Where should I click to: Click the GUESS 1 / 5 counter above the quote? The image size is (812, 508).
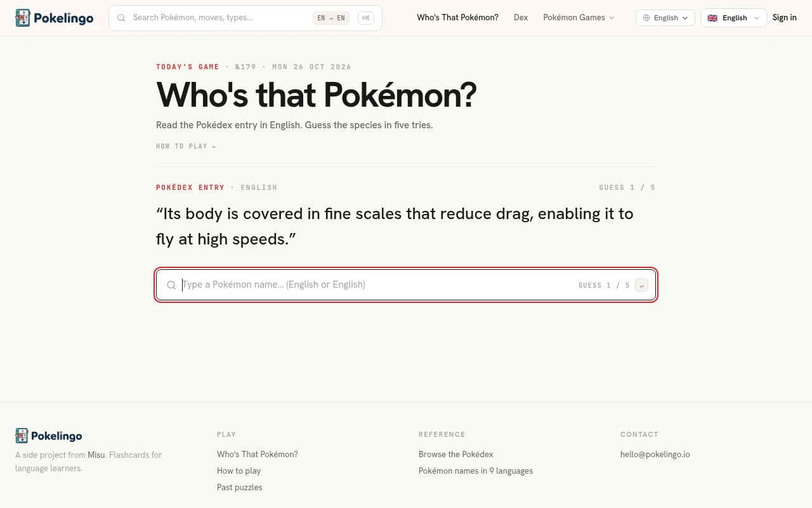tap(627, 188)
